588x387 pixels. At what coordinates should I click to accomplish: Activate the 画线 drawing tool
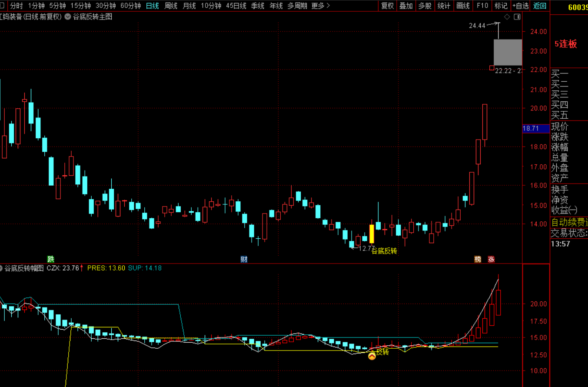coord(463,6)
